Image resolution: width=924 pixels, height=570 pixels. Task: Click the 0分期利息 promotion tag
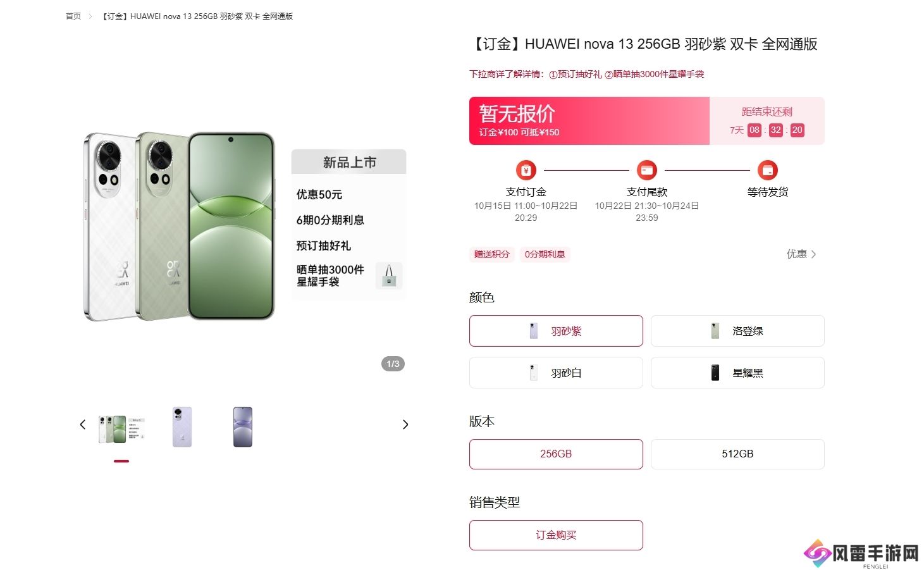pyautogui.click(x=545, y=254)
